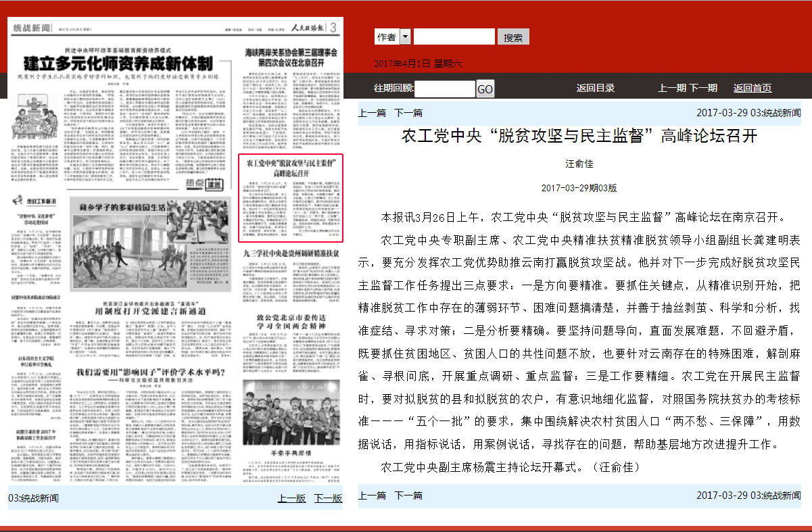The width and height of the screenshot is (812, 532).
Task: Click 下一篇 below the article body
Action: (x=408, y=495)
